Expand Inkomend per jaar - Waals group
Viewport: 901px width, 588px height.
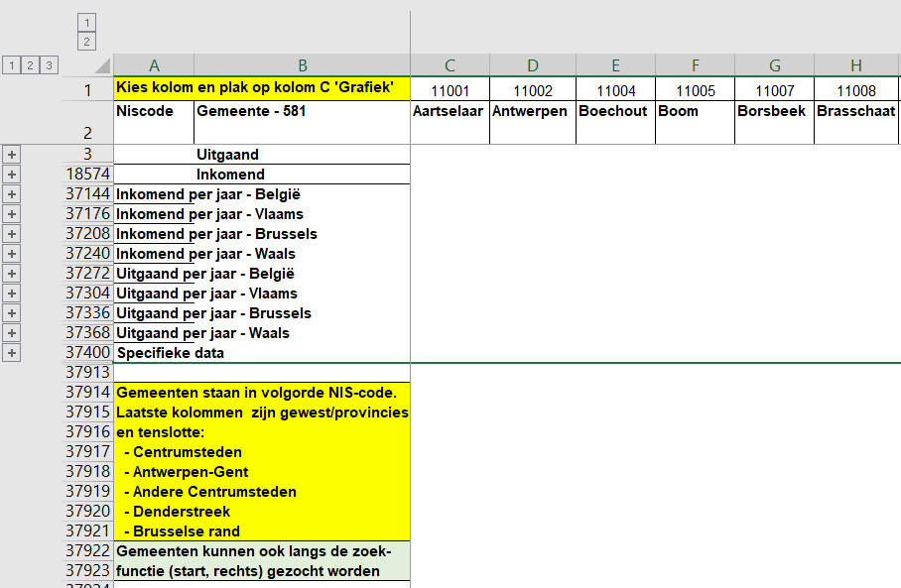(x=12, y=253)
